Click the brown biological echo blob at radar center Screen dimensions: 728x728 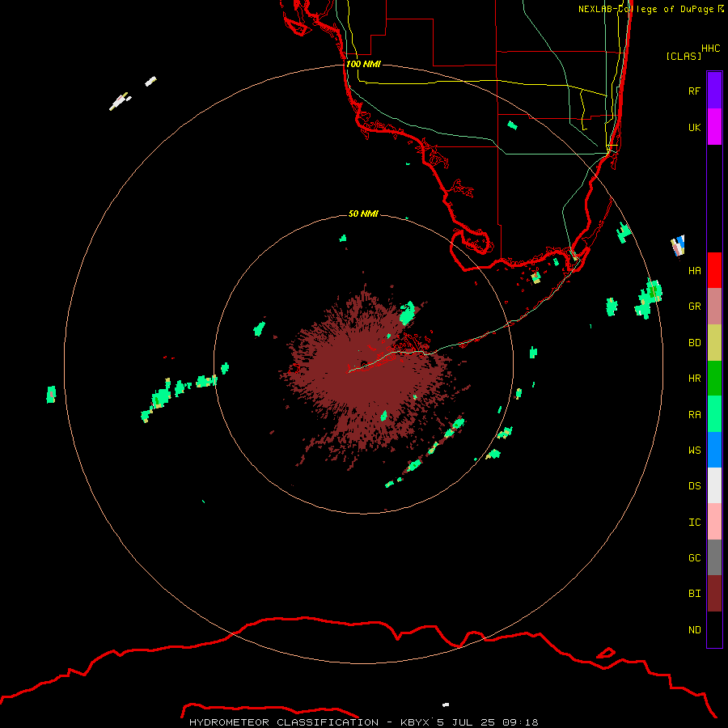point(366,376)
